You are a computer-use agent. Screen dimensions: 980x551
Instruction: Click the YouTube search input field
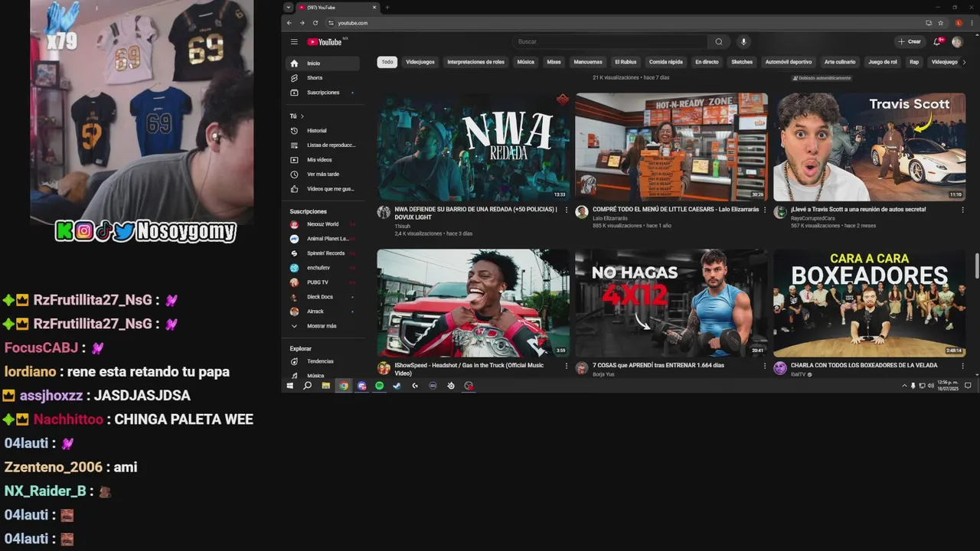tap(610, 42)
